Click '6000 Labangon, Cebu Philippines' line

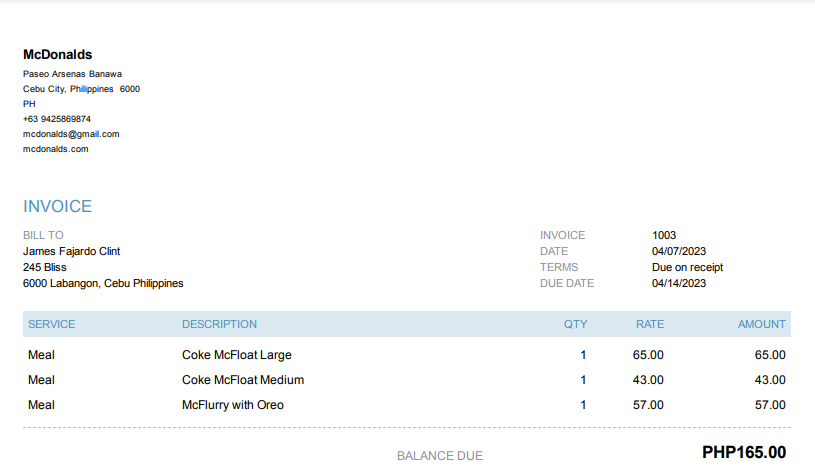tap(103, 284)
